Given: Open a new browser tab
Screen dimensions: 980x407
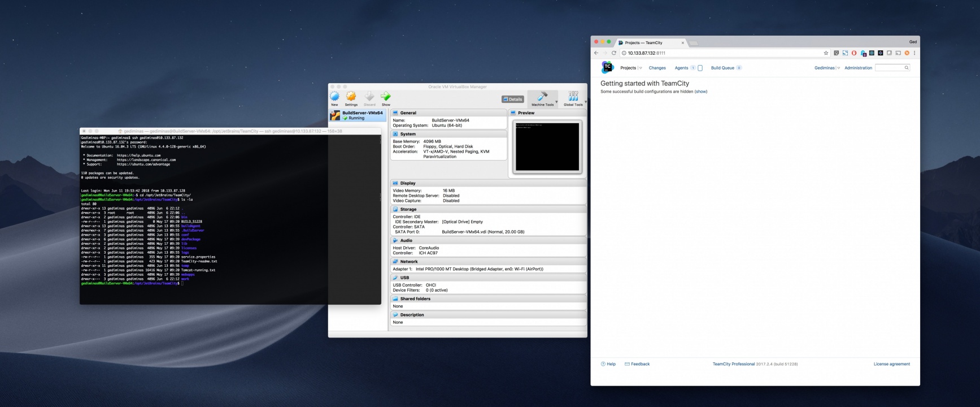Looking at the screenshot, I should [694, 43].
